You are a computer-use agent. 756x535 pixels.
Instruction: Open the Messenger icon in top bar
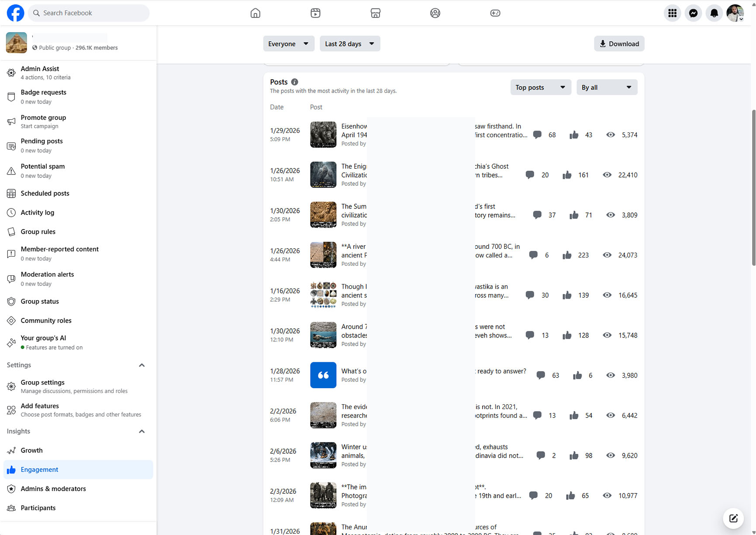(693, 13)
